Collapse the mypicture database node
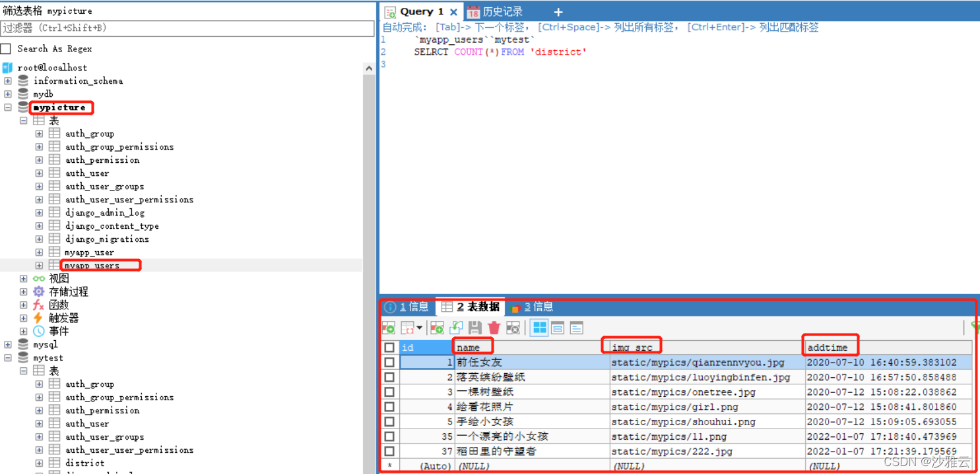This screenshot has width=980, height=474. [x=8, y=107]
